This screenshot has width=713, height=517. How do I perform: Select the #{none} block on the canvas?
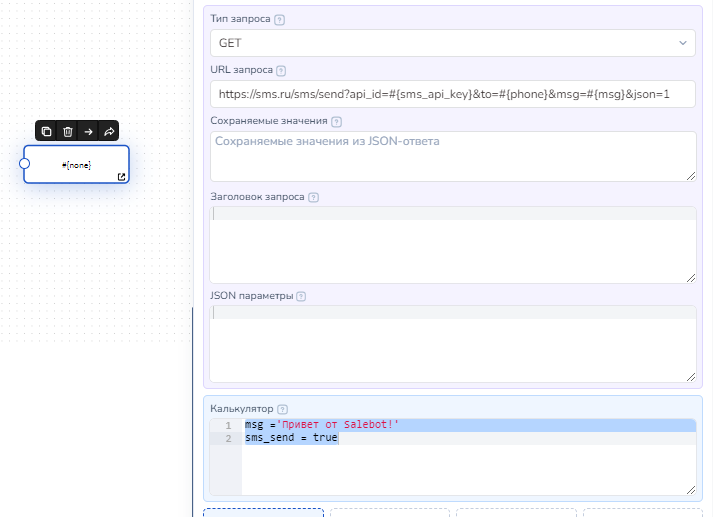77,164
